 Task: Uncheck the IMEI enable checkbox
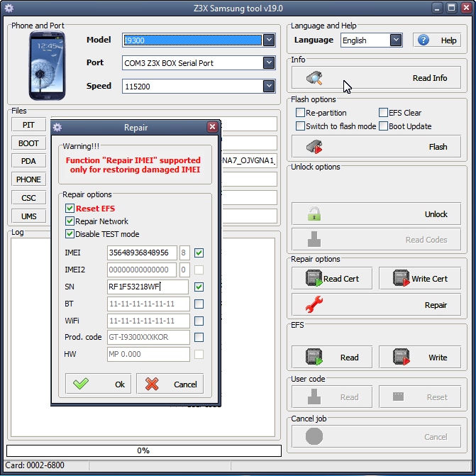pyautogui.click(x=199, y=253)
